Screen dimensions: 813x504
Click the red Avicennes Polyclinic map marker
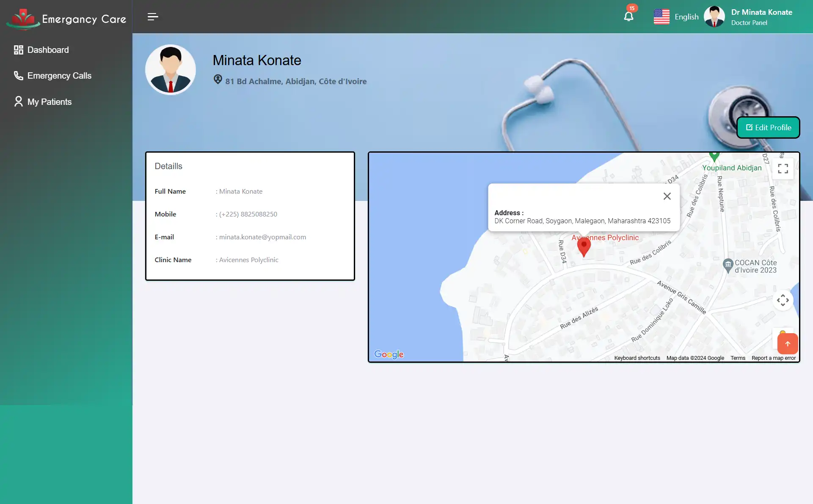[584, 246]
